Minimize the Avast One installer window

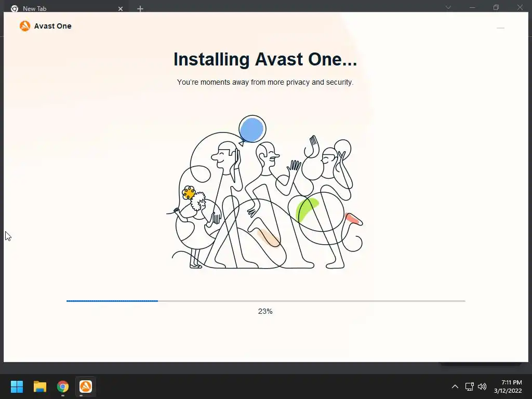(x=500, y=28)
